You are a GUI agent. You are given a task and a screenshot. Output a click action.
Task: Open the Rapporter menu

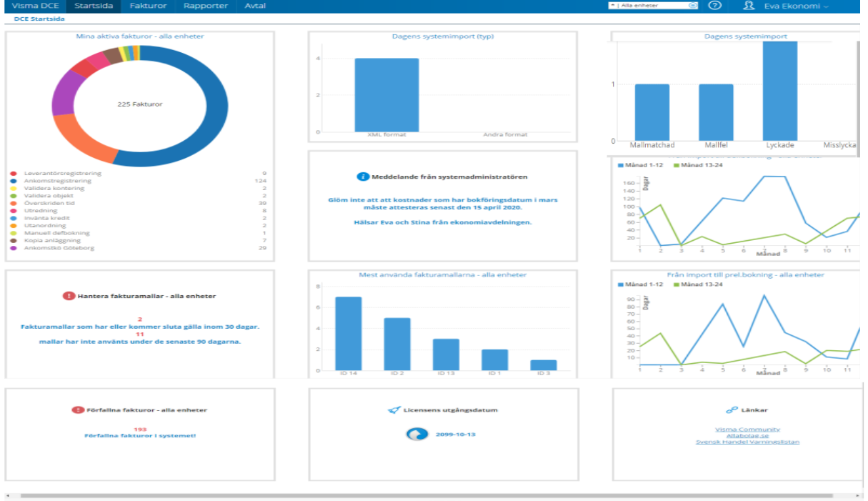click(x=205, y=6)
